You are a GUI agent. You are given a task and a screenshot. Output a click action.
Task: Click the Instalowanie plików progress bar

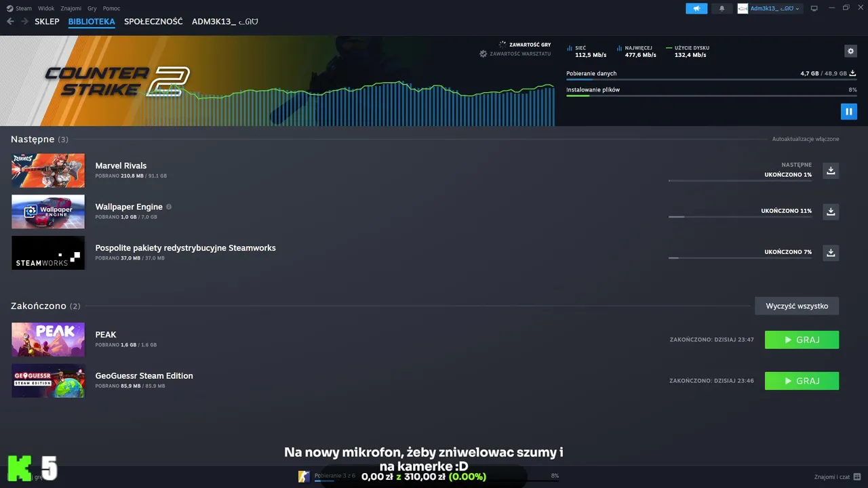point(711,96)
